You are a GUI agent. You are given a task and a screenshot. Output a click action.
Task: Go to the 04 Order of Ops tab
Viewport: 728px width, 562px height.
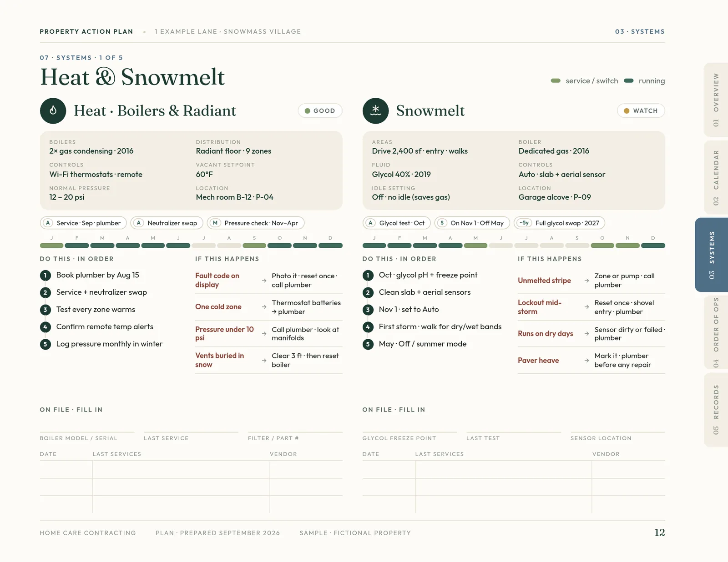click(716, 332)
